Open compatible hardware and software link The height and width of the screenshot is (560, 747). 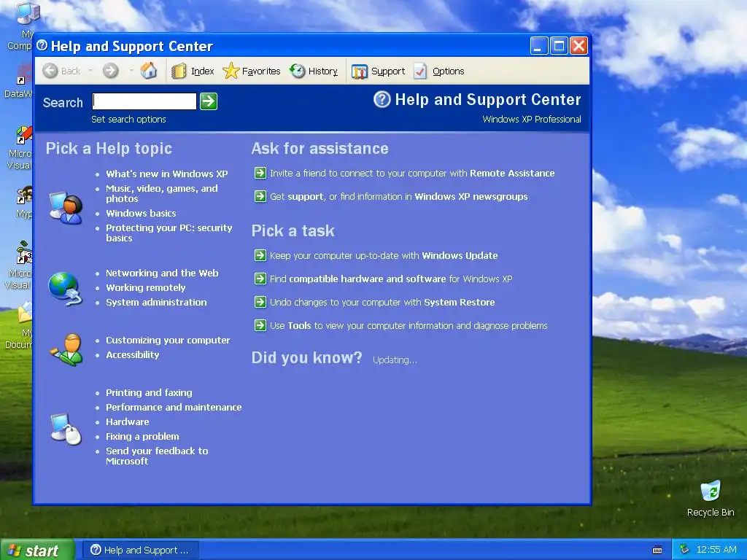click(x=391, y=279)
